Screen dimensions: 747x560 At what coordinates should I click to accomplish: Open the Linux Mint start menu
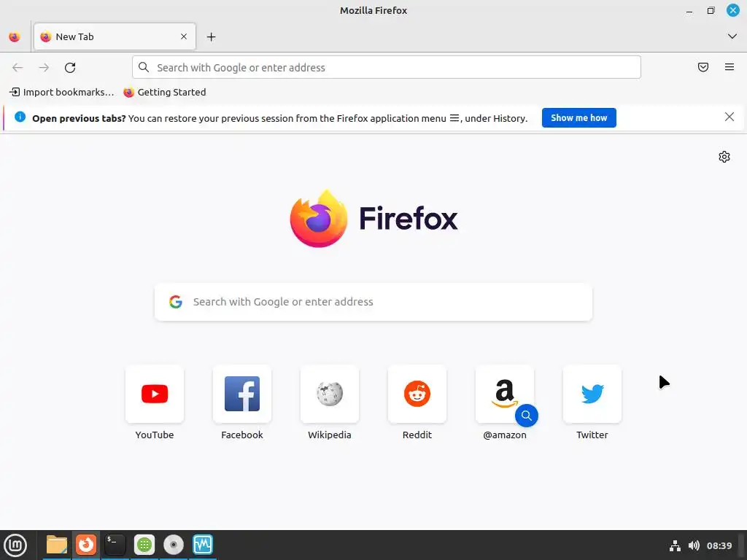pyautogui.click(x=16, y=545)
